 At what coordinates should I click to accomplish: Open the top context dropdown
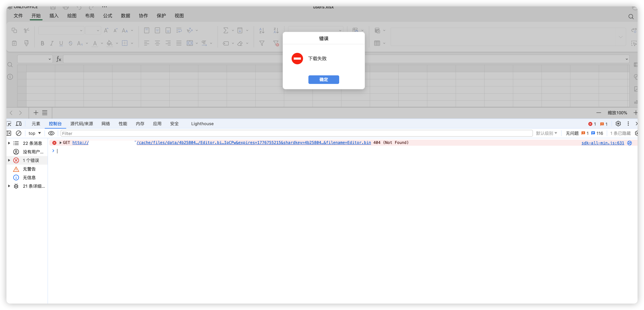[x=35, y=133]
